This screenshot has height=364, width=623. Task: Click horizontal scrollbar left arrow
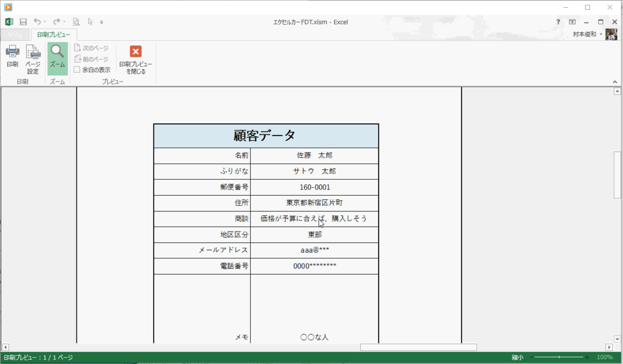(x=5, y=348)
